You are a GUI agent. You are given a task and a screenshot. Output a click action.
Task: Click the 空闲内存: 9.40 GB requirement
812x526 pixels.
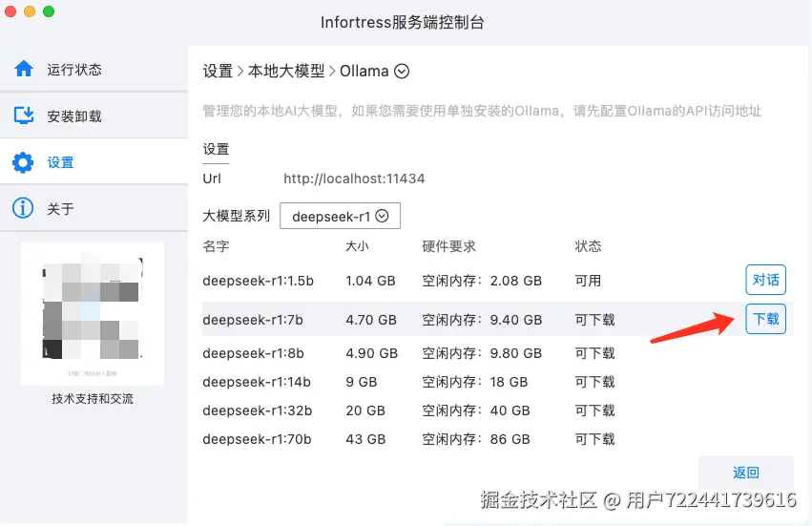coord(482,320)
